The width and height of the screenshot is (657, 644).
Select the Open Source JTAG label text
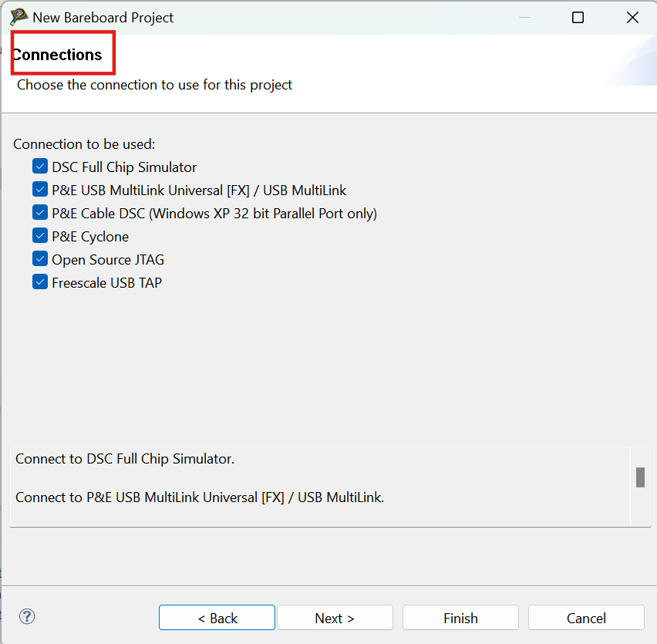pyautogui.click(x=107, y=259)
